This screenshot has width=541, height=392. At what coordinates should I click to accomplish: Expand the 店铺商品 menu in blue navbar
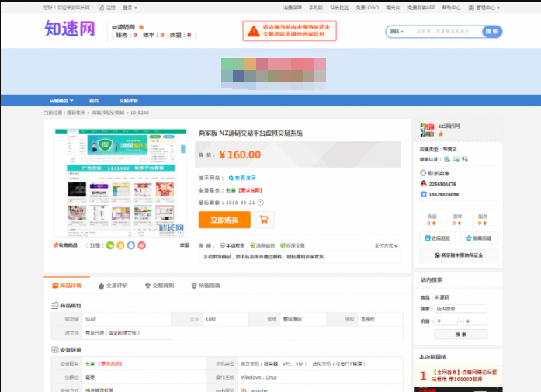tap(59, 101)
